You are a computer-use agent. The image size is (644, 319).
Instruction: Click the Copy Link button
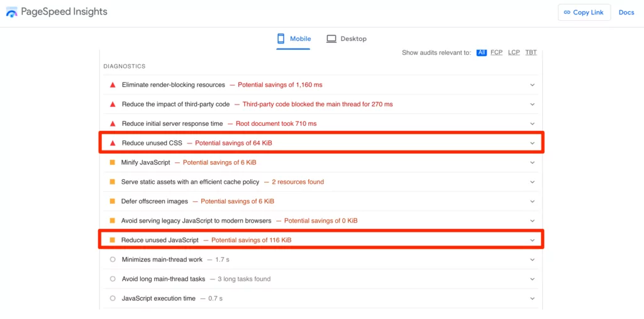coord(584,13)
